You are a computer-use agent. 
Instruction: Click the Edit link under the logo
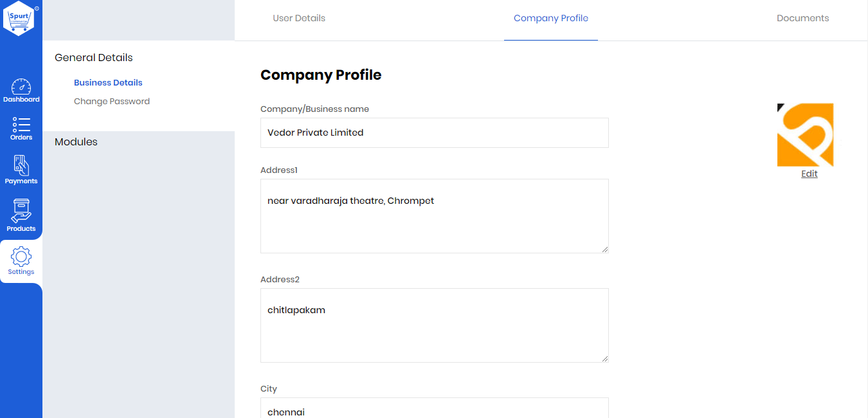pyautogui.click(x=809, y=174)
